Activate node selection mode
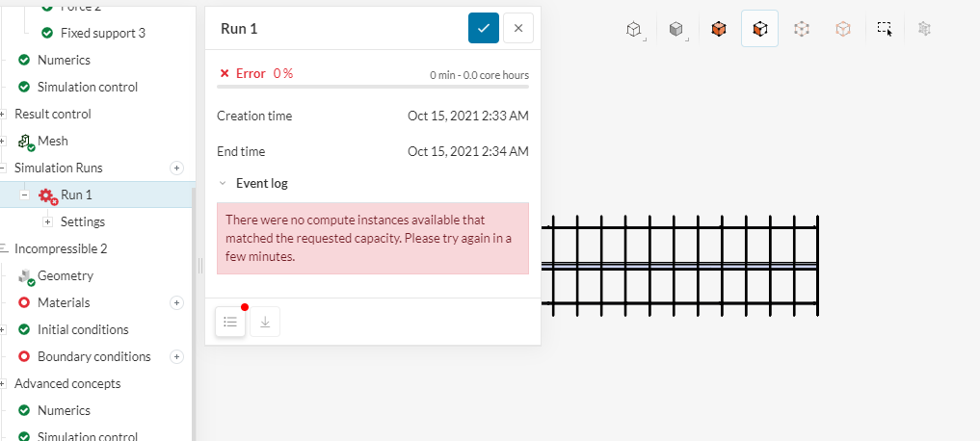This screenshot has height=441, width=980. click(843, 30)
